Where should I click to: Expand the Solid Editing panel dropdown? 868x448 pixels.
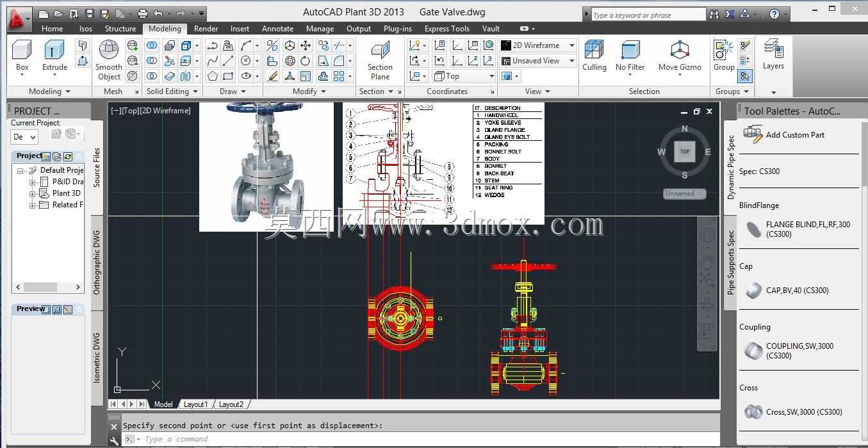[172, 92]
